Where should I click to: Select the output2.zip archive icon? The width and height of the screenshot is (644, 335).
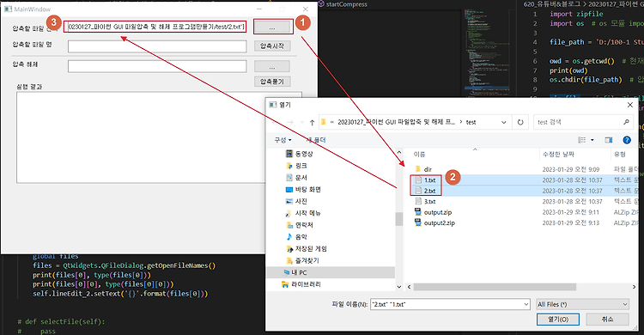click(418, 222)
